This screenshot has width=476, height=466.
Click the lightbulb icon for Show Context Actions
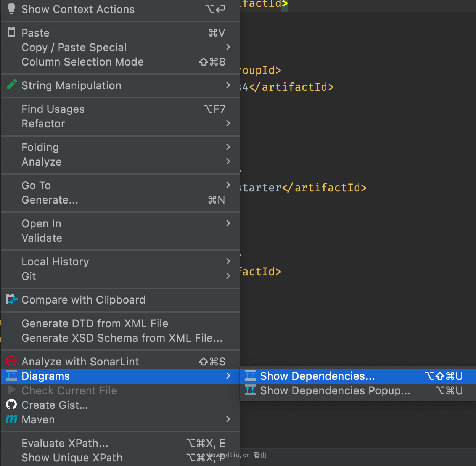(x=11, y=9)
